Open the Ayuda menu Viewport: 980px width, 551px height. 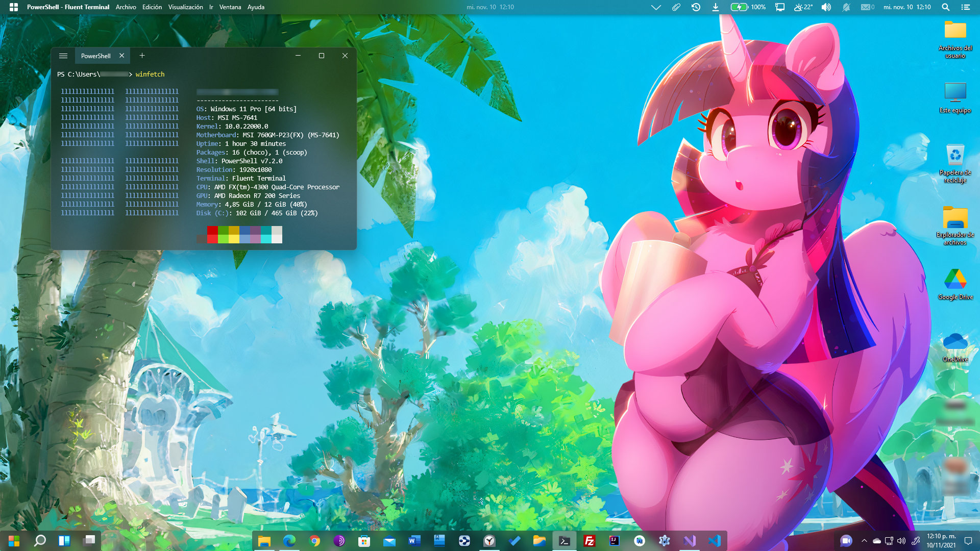tap(256, 7)
